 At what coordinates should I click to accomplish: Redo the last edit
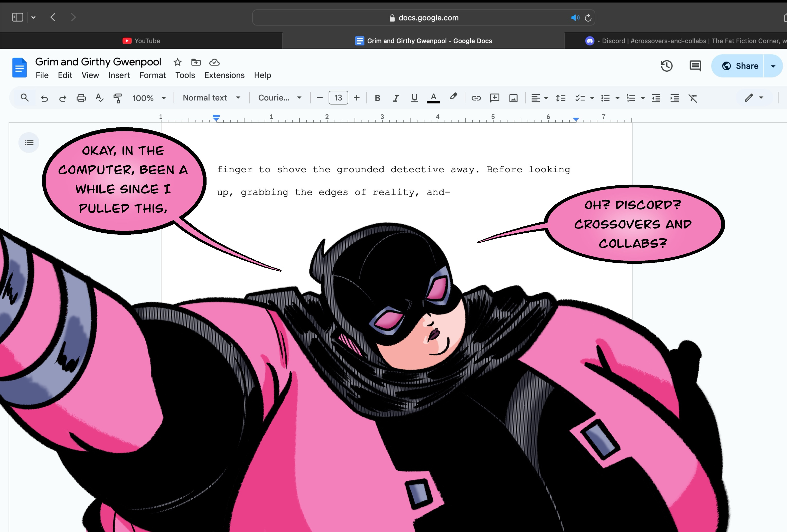point(63,98)
